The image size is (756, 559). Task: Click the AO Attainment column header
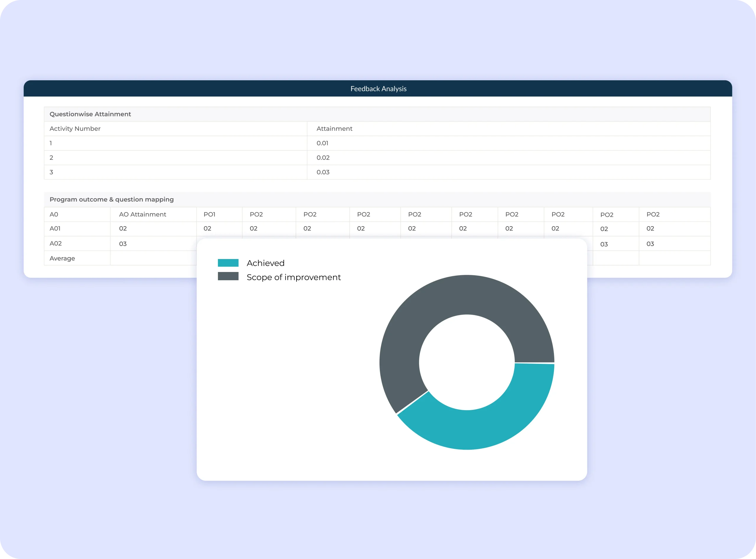click(142, 214)
